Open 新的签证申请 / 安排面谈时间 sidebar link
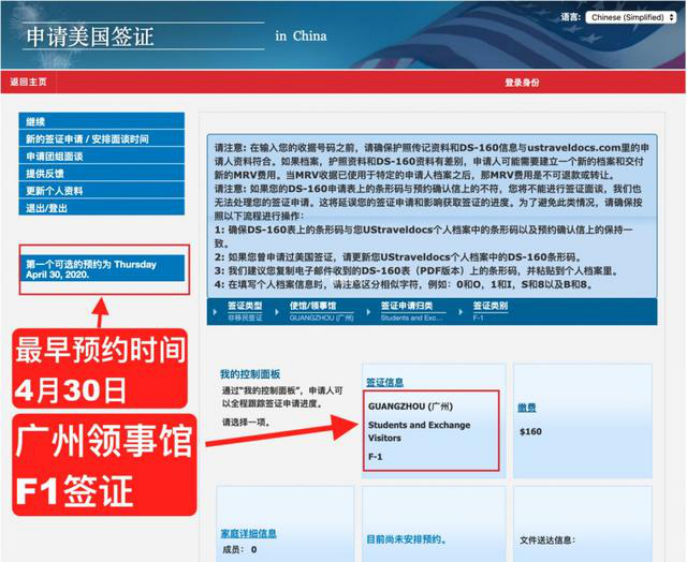The image size is (687, 563). (86, 140)
